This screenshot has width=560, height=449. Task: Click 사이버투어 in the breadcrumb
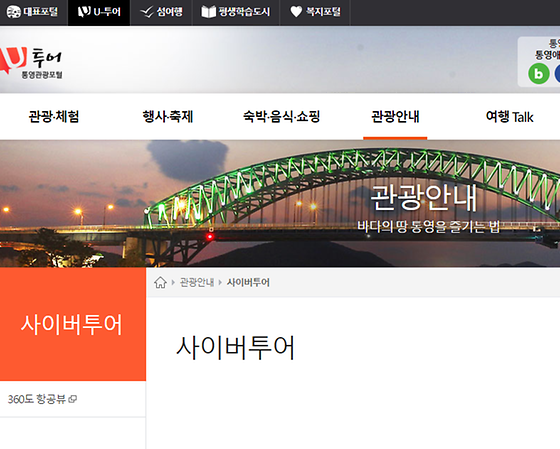[248, 283]
